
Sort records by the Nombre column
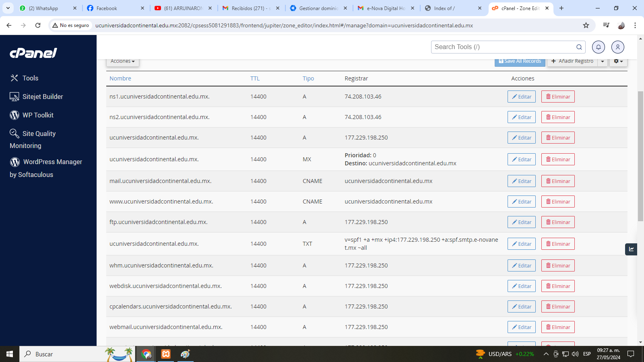[x=120, y=78]
